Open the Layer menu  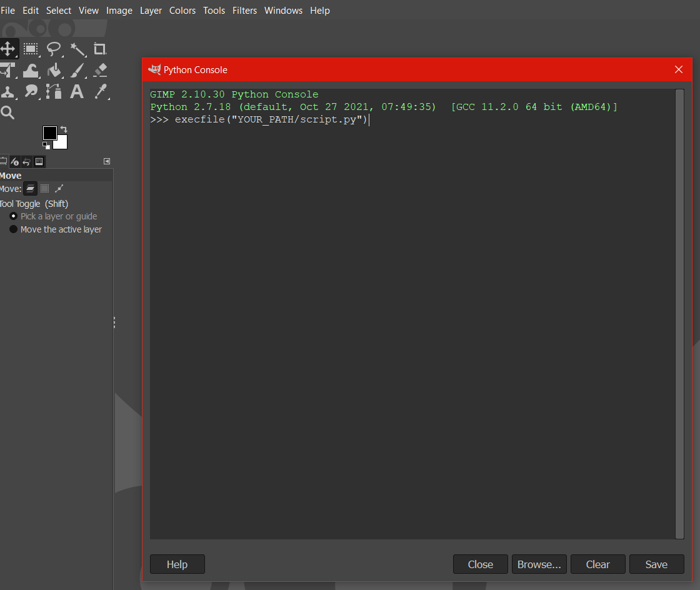[x=151, y=10]
